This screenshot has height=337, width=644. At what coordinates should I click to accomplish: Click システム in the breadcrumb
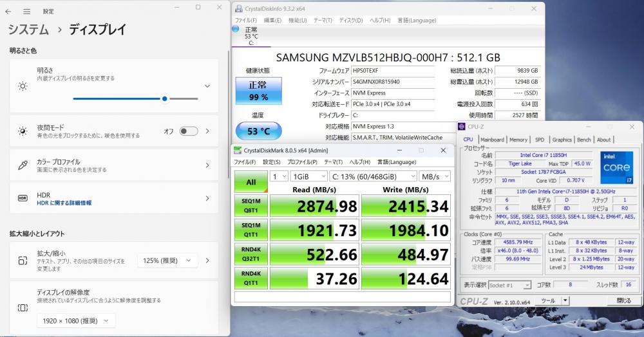[28, 30]
